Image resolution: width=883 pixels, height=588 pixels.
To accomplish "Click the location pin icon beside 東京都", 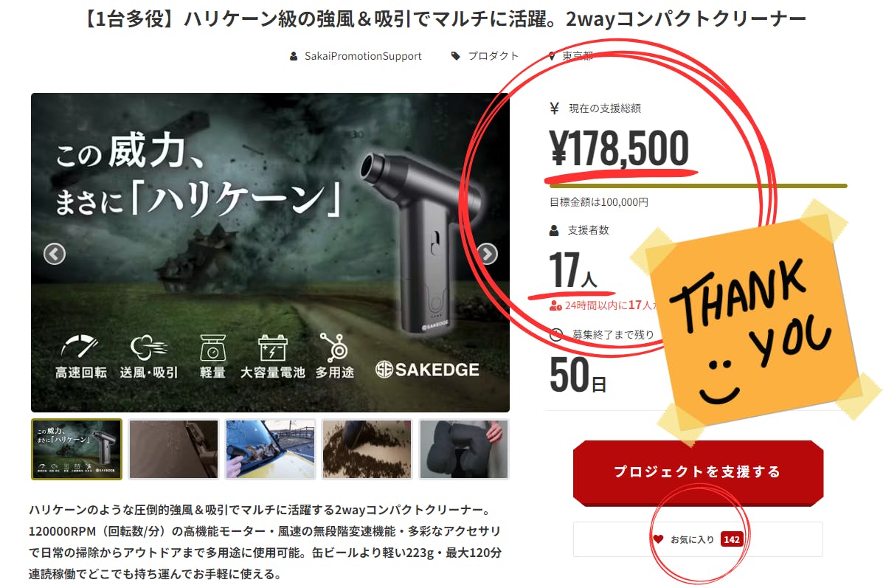I will (552, 56).
